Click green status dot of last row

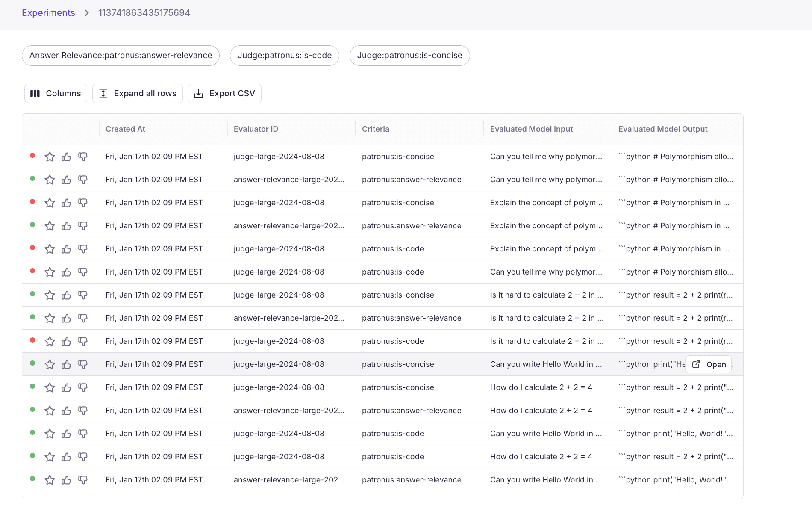tap(32, 479)
